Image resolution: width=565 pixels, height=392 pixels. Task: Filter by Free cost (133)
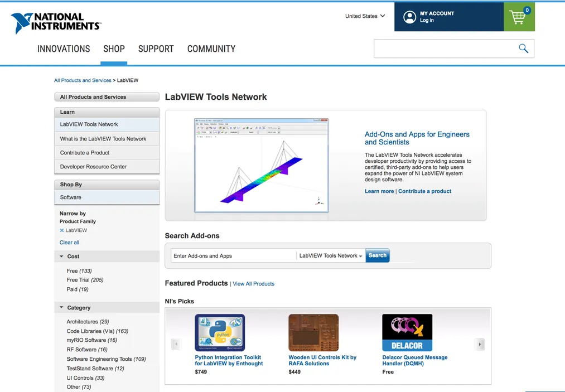[79, 271]
